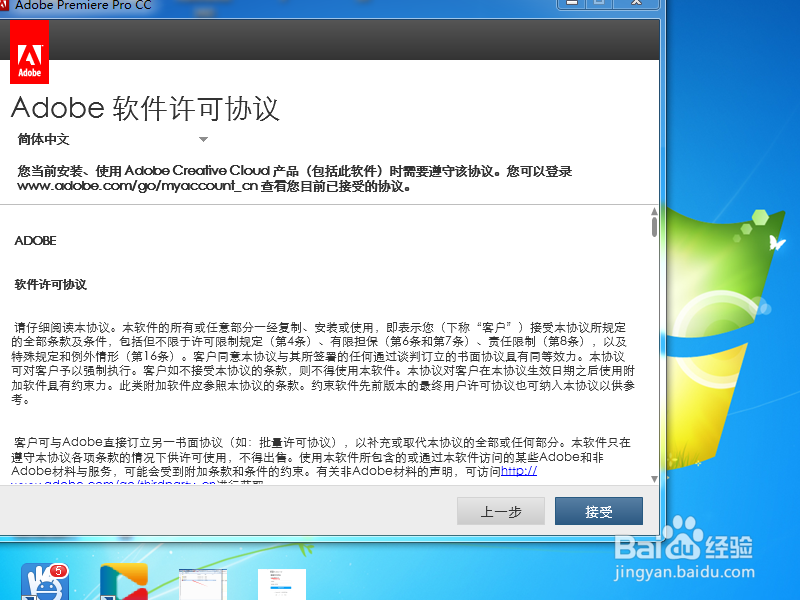Viewport: 800px width, 600px height.
Task: Click the 接受 accept button
Action: (x=598, y=511)
